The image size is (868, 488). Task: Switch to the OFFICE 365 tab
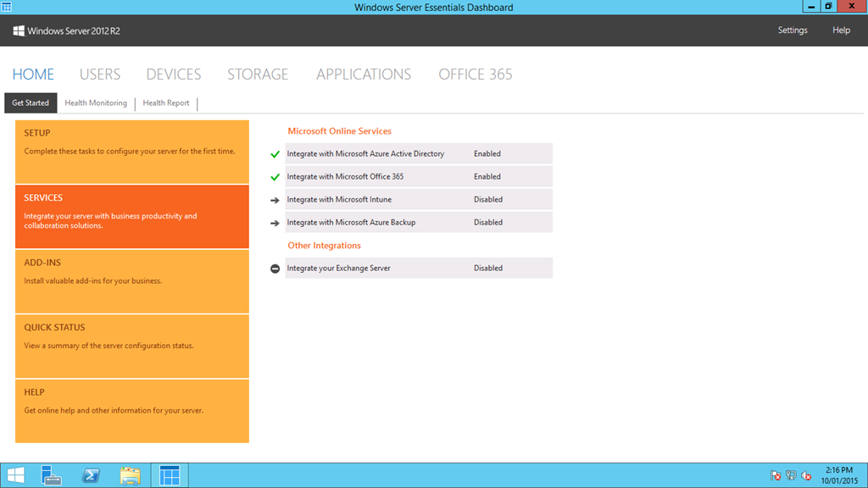(475, 75)
